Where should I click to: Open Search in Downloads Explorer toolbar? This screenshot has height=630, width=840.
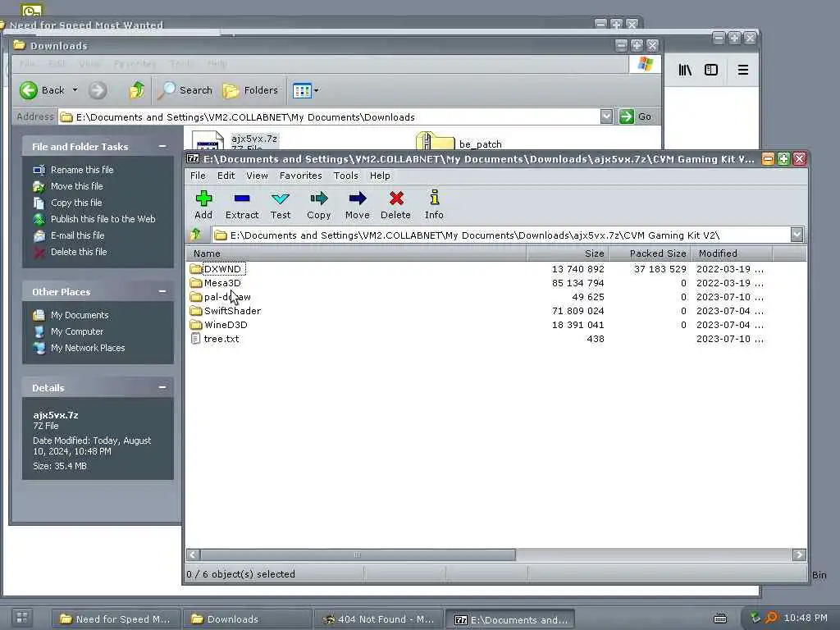click(x=185, y=90)
